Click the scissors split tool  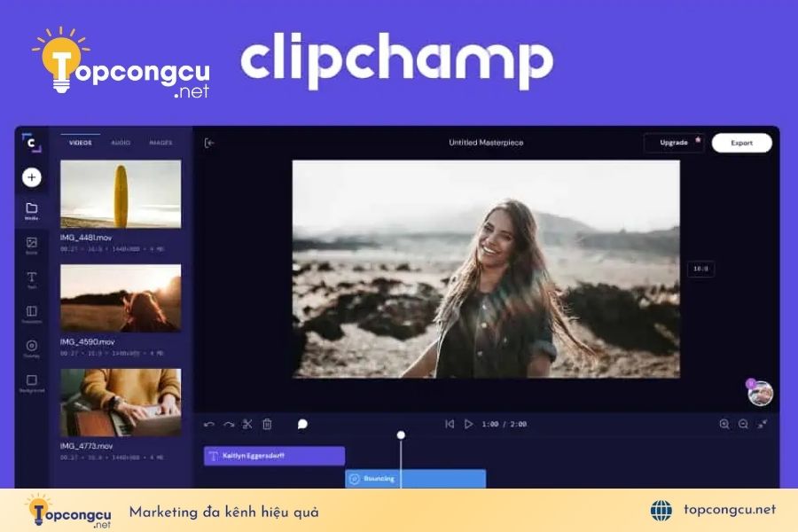[247, 424]
